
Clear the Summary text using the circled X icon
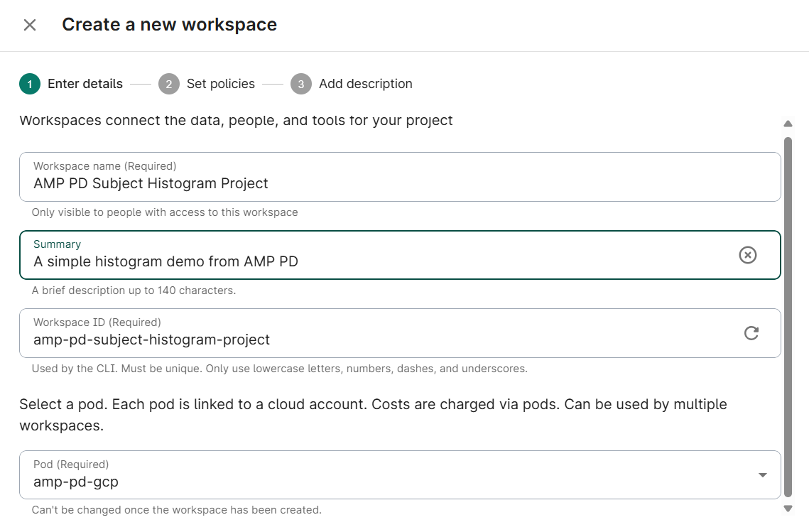point(747,255)
